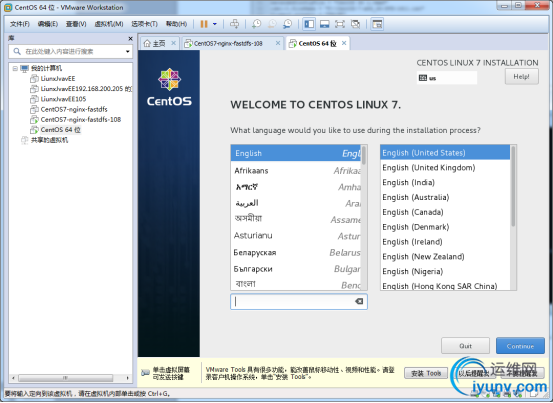This screenshot has width=553, height=403.
Task: Click the console view icon in the toolbar
Action: tap(377, 24)
